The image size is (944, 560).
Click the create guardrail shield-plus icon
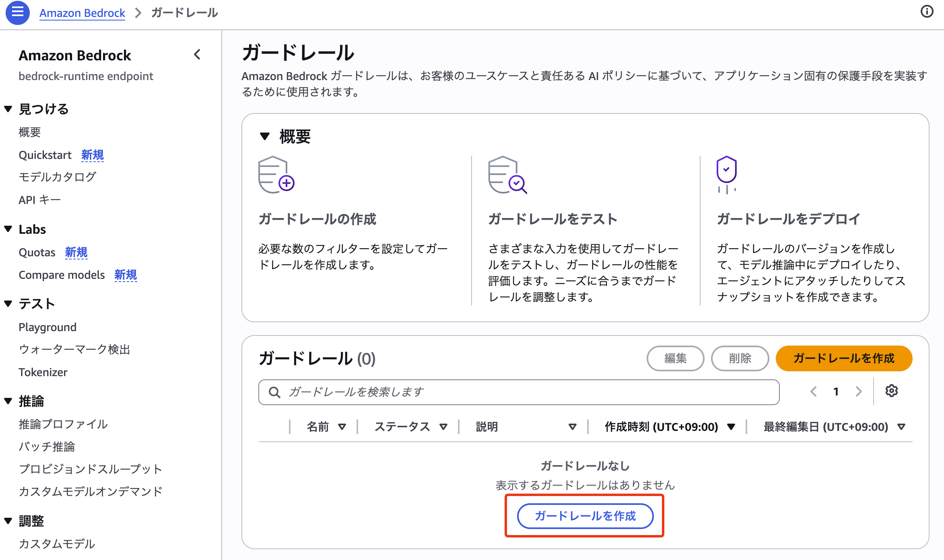276,175
